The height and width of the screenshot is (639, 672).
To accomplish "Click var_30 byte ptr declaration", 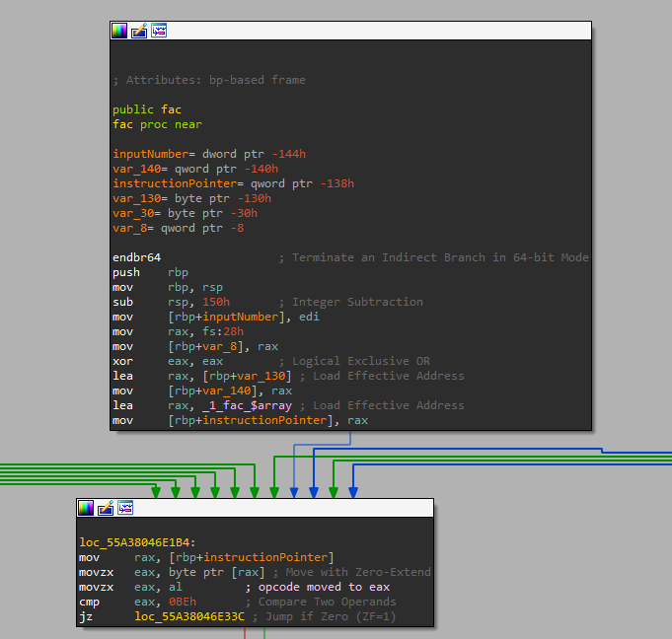I will tap(186, 213).
